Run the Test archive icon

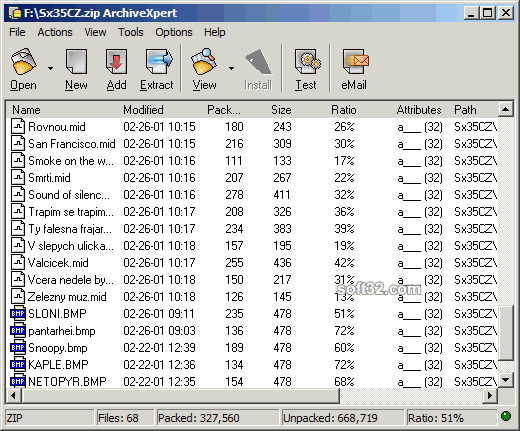pyautogui.click(x=307, y=61)
